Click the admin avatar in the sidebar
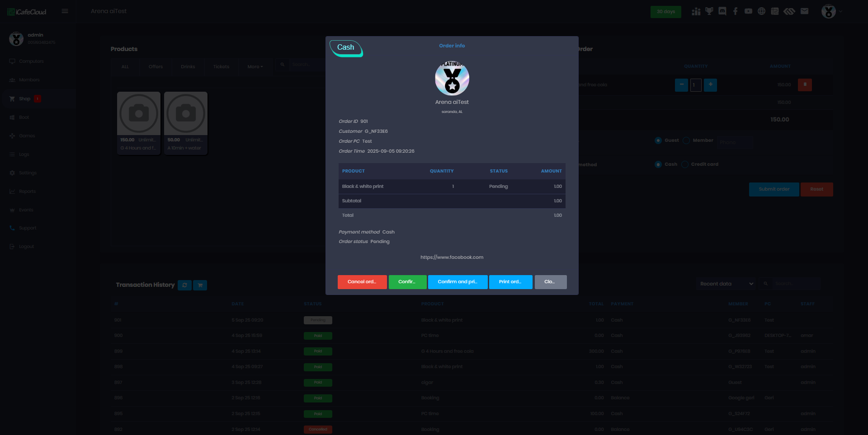The image size is (868, 435). 16,39
